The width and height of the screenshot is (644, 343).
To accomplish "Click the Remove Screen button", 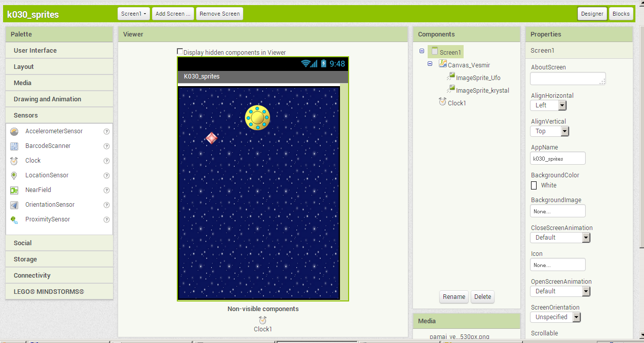I will tap(220, 14).
